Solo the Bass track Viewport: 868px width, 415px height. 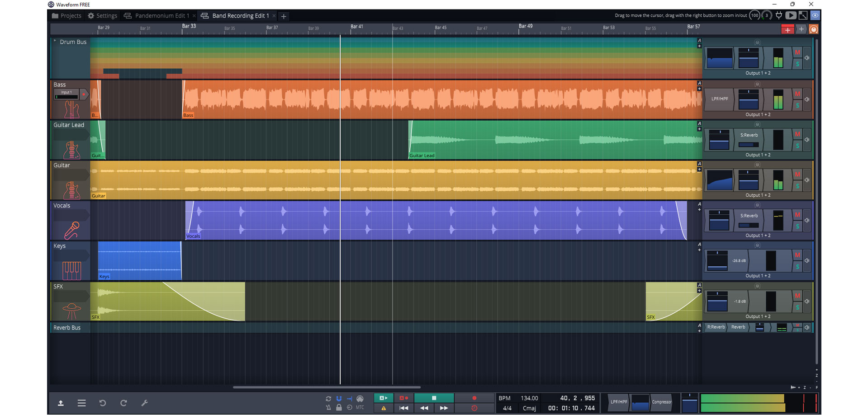point(797,106)
